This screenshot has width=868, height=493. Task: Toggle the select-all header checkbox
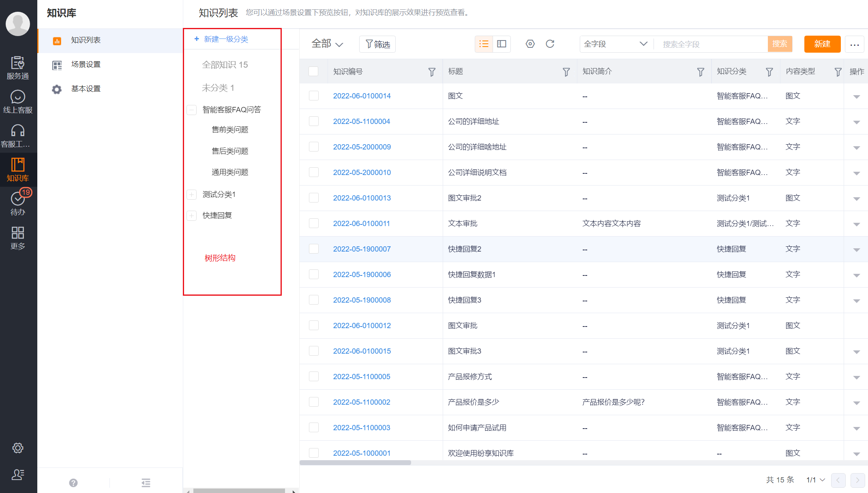[313, 71]
